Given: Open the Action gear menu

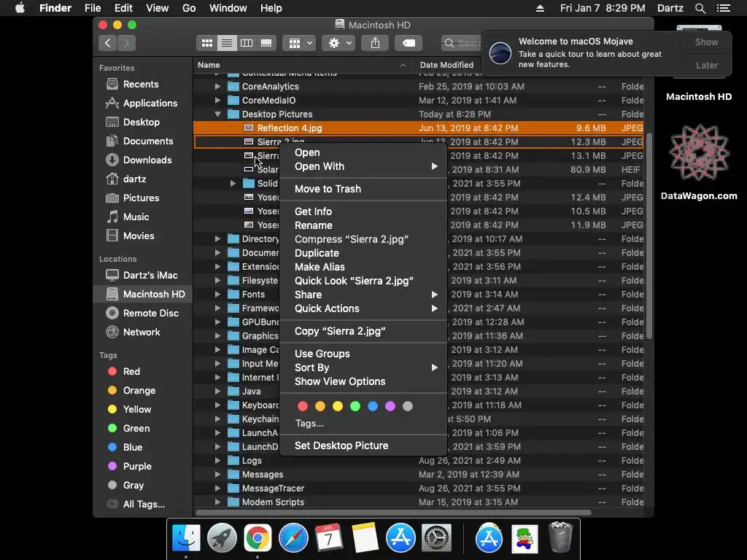Looking at the screenshot, I should click(338, 43).
